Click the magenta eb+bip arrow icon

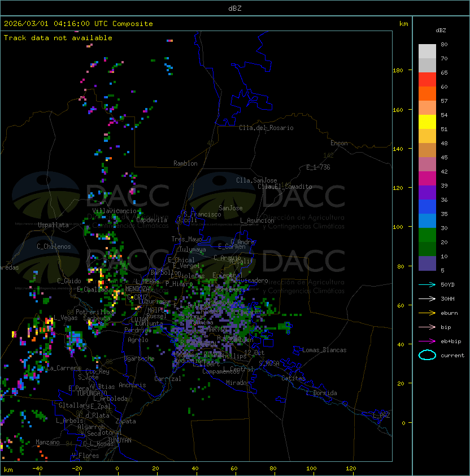427,341
